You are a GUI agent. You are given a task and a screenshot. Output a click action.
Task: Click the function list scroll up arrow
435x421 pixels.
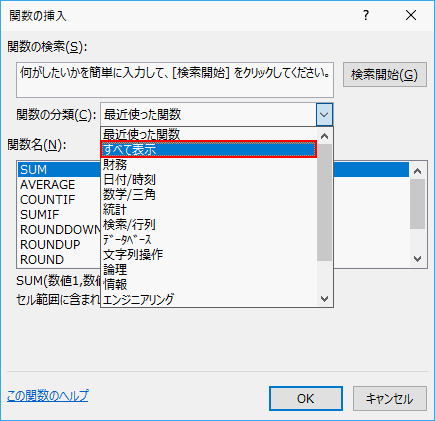[418, 171]
